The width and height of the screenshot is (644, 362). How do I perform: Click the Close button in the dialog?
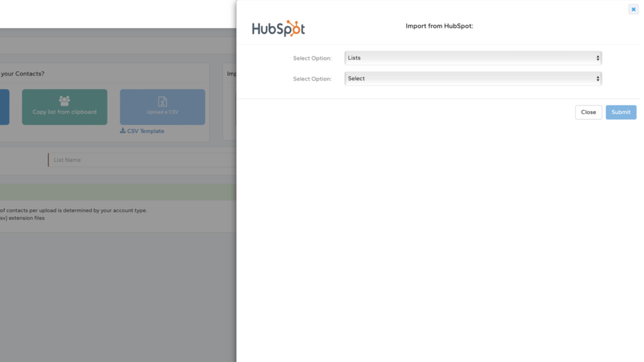[588, 112]
